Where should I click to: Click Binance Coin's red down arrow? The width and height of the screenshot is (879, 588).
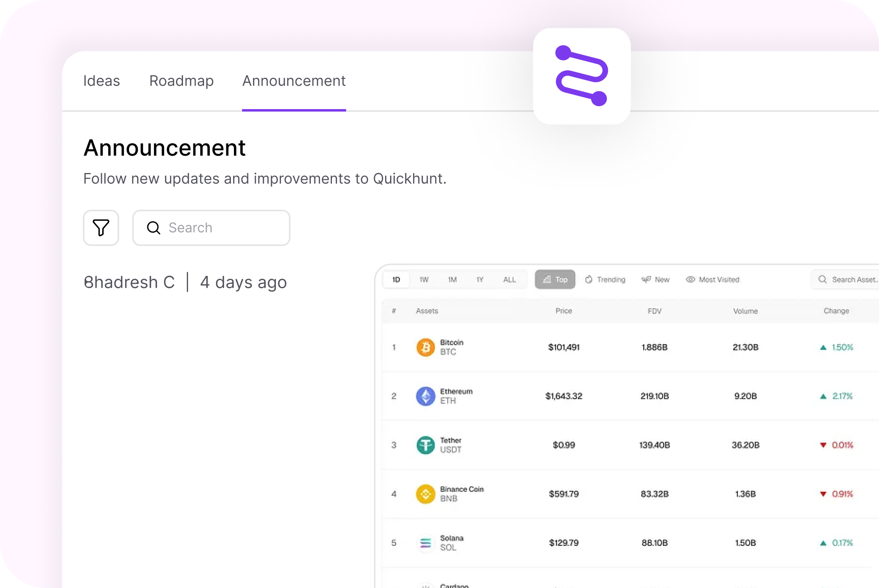point(823,494)
